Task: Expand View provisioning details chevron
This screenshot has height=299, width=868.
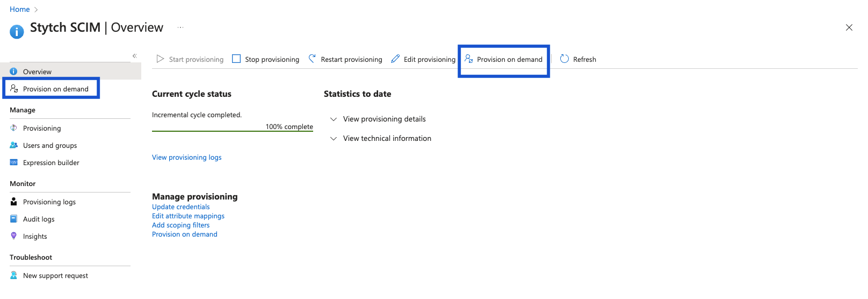Action: [334, 119]
